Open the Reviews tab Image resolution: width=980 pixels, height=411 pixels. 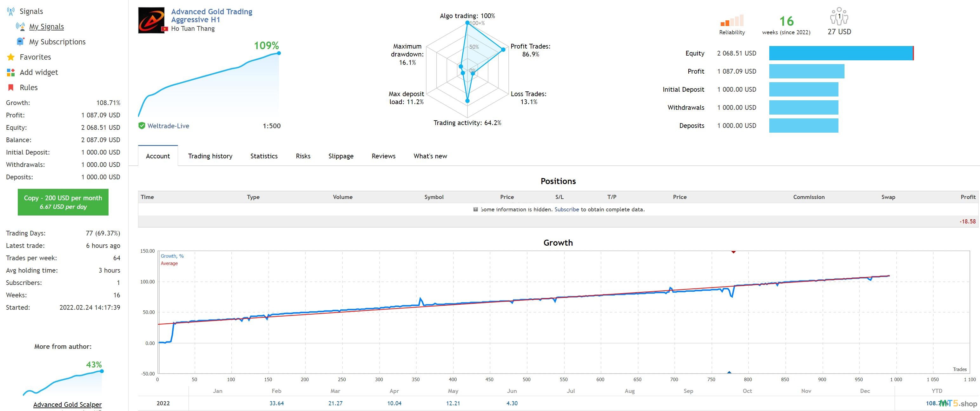(383, 156)
